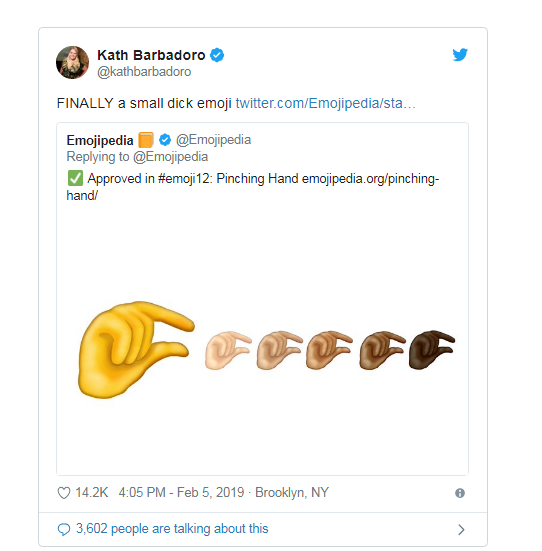542x551 pixels.
Task: Click Emojipedia's verified blue badge
Action: 165,140
